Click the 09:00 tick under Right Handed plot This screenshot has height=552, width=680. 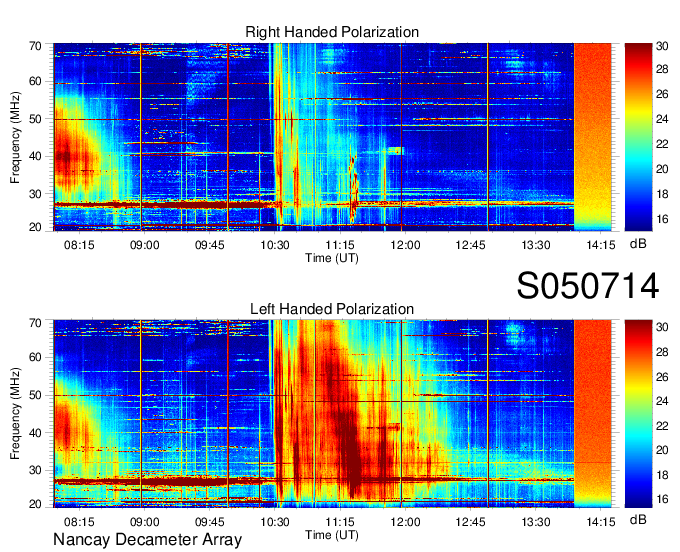click(144, 245)
